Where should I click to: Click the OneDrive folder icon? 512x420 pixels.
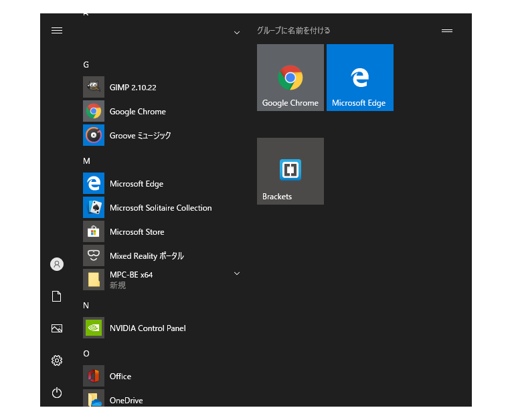click(94, 398)
